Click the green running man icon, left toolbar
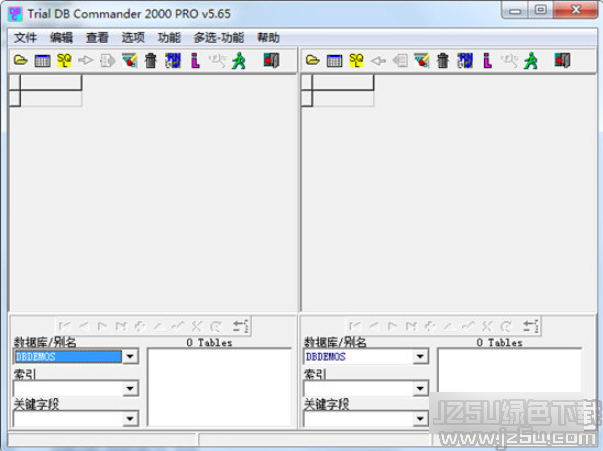The height and width of the screenshot is (451, 603). (238, 61)
